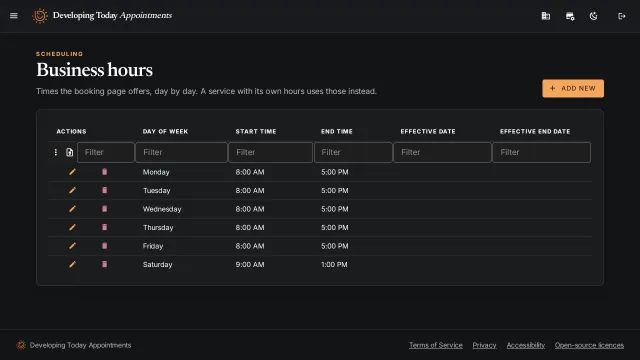Image resolution: width=640 pixels, height=360 pixels.
Task: Click the Add New button
Action: point(573,88)
